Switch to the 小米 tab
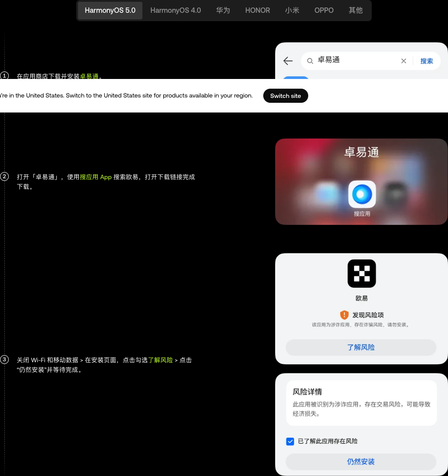The height and width of the screenshot is (476, 448). (x=292, y=10)
